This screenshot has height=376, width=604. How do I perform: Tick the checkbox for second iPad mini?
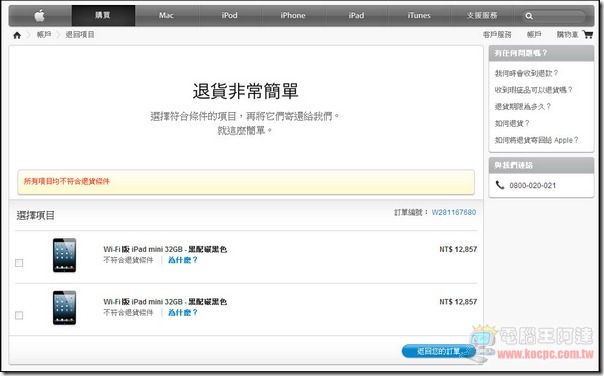tap(19, 315)
